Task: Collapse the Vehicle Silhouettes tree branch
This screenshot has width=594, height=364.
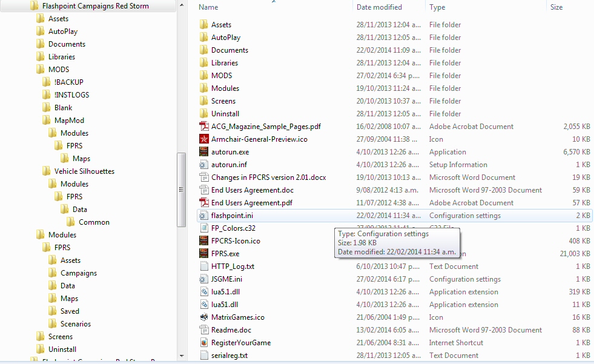Action: coord(36,171)
